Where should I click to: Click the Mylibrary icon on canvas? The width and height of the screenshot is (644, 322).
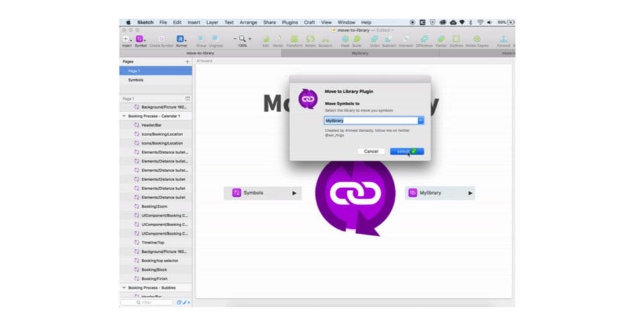(413, 193)
